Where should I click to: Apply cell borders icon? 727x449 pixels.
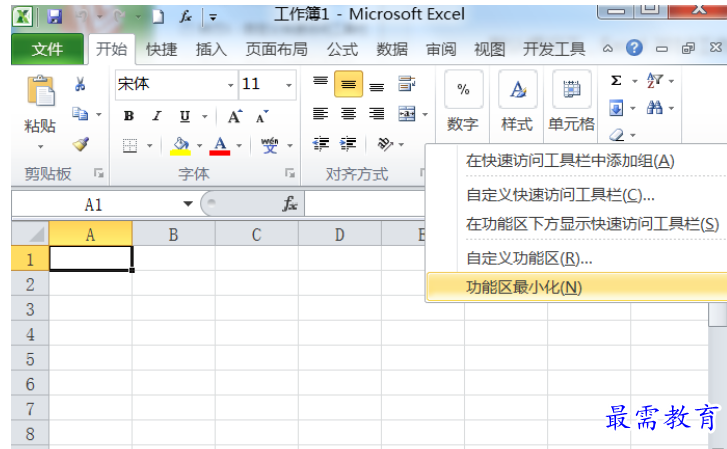[130, 146]
